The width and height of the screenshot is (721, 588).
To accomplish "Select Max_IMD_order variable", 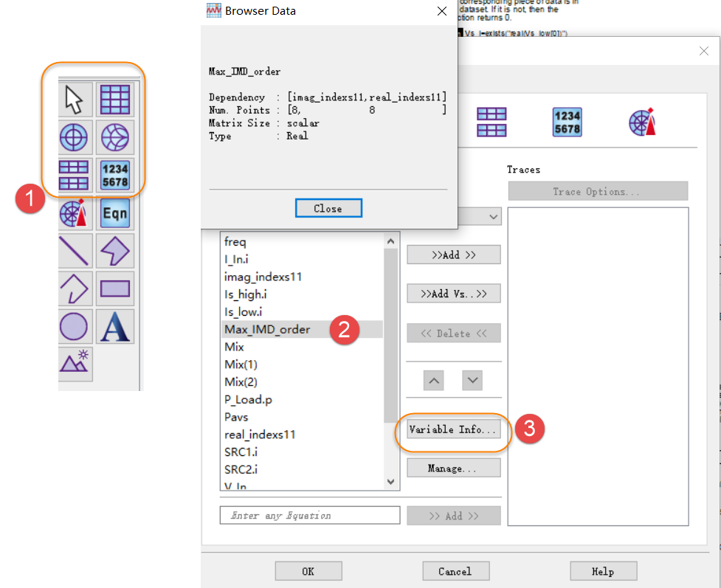I will click(x=302, y=329).
